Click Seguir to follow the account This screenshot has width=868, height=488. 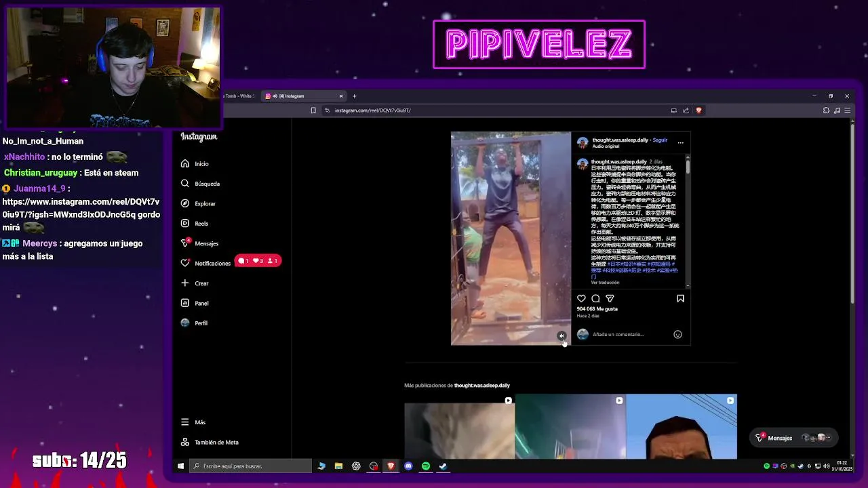[660, 140]
